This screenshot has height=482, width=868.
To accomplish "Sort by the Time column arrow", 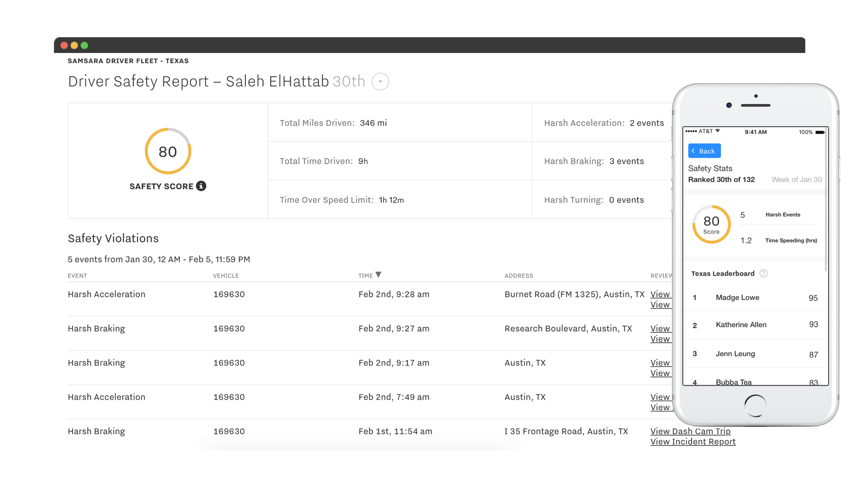I will [x=378, y=275].
